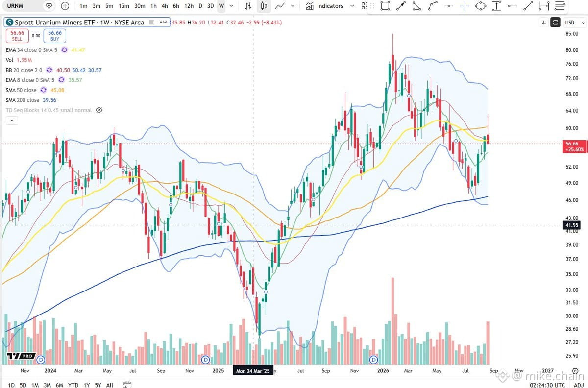The width and height of the screenshot is (588, 388).
Task: Select the ellipse drawing tool
Action: point(481,6)
